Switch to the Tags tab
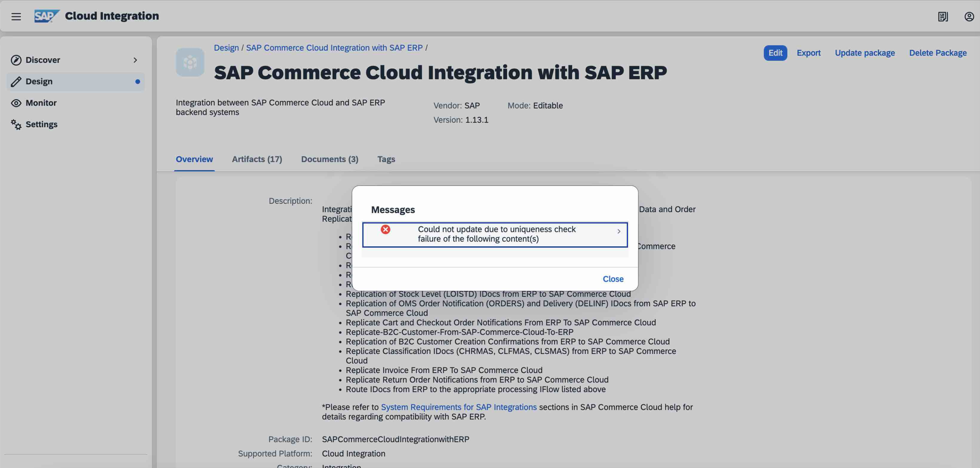This screenshot has width=980, height=468. click(x=386, y=159)
